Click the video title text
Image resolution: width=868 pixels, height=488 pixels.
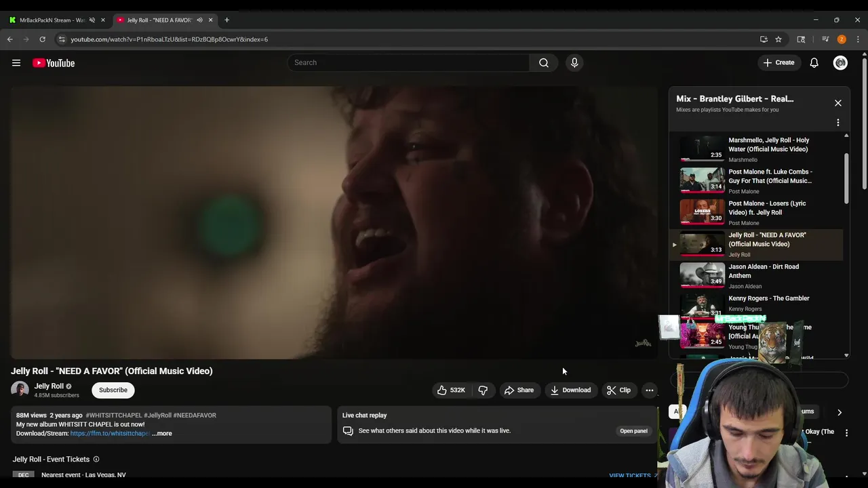112,371
